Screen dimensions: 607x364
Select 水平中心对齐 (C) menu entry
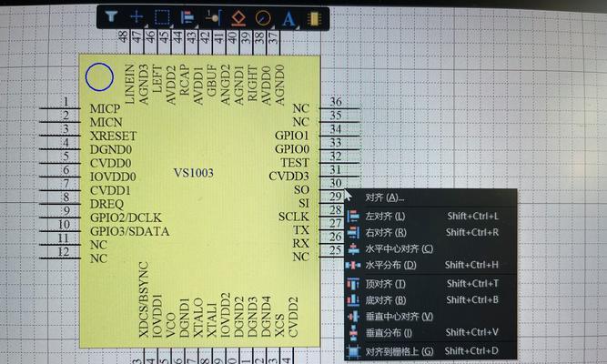point(430,248)
